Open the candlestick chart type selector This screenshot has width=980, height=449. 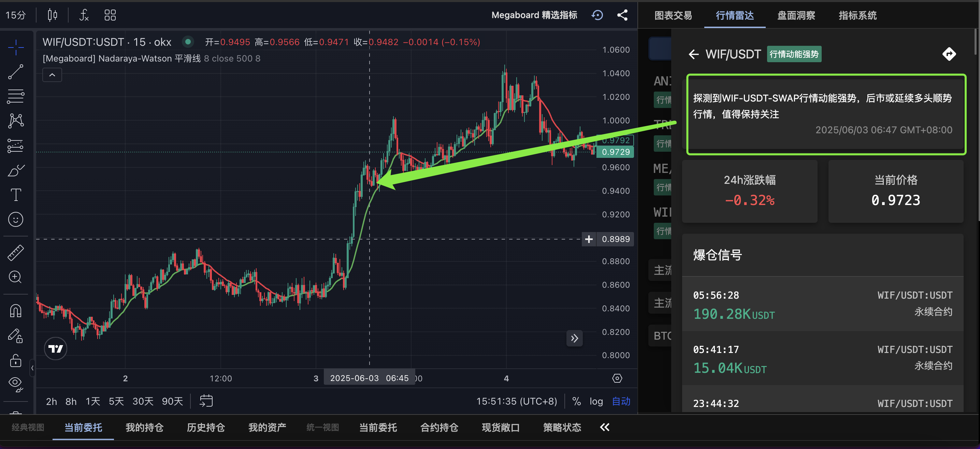pos(53,15)
